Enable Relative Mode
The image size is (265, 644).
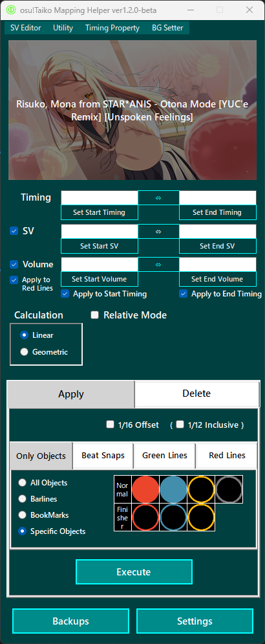[x=95, y=315]
